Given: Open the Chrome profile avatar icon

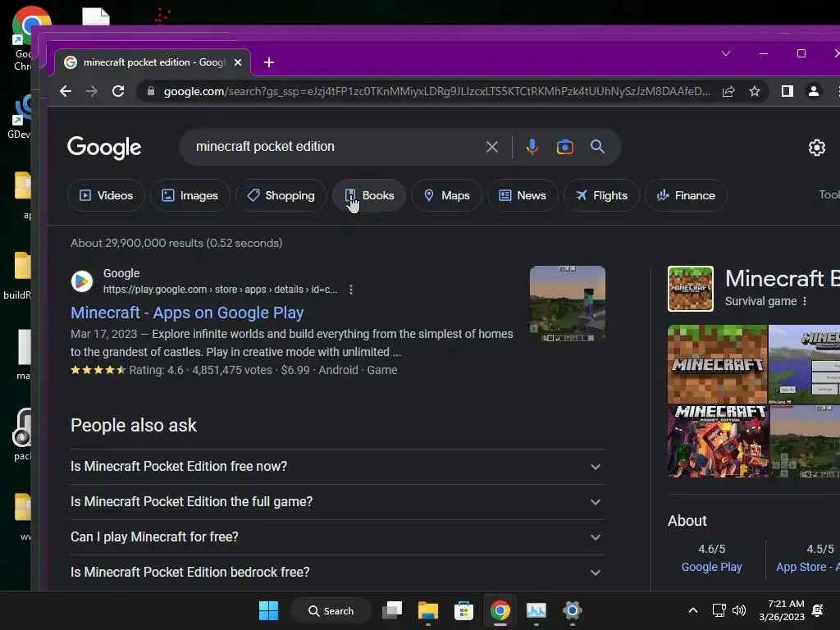Looking at the screenshot, I should 813,92.
